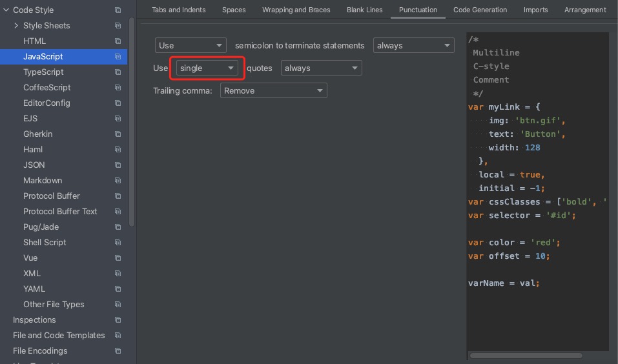This screenshot has height=364, width=618.
Task: Click the 'var color' line in preview
Action: point(514,243)
